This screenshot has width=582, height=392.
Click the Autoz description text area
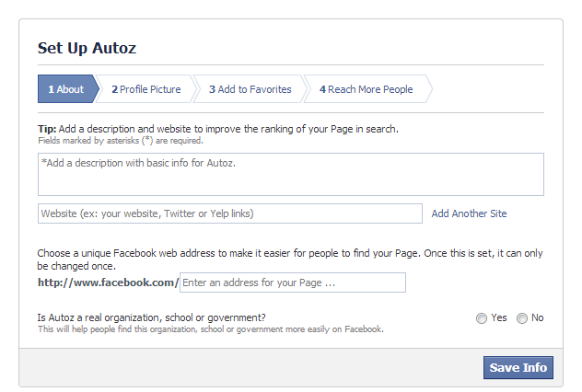[x=290, y=174]
